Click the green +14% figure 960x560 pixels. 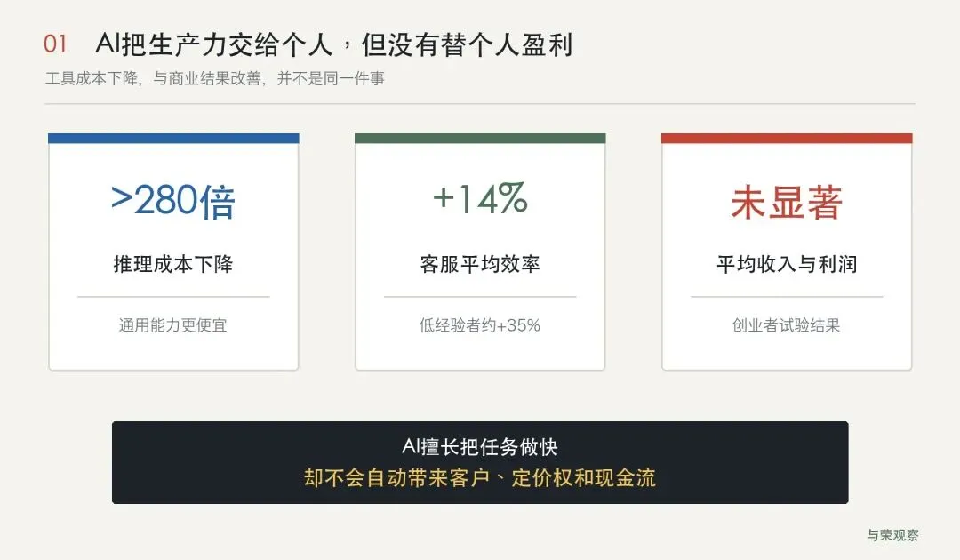click(x=480, y=198)
